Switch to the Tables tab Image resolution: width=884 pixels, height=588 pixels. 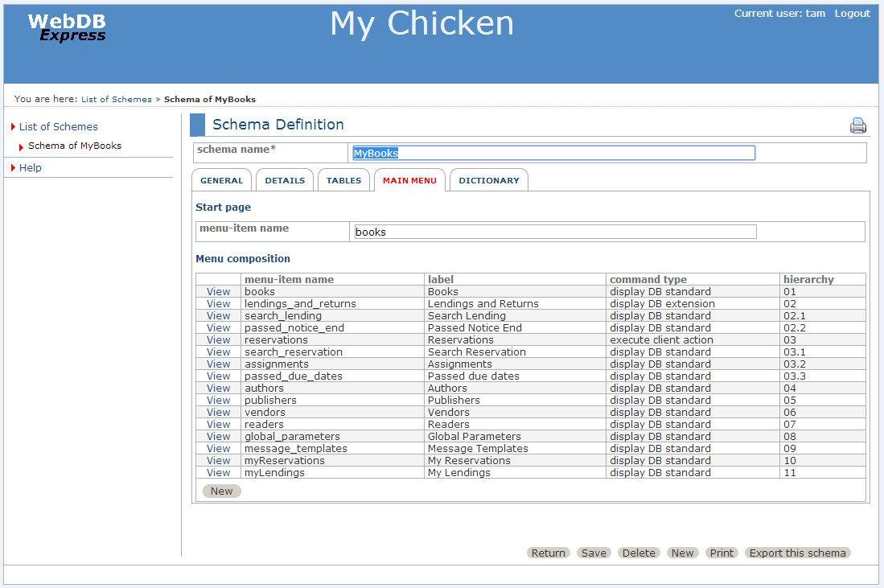pyautogui.click(x=343, y=181)
